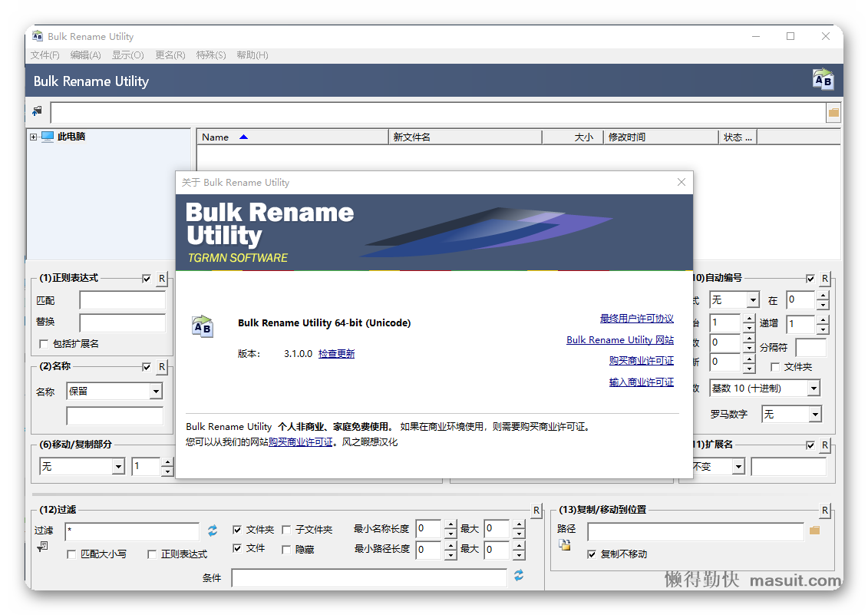This screenshot has height=615, width=868.
Task: Increase the 最小路径长度 stepper value
Action: 451,545
